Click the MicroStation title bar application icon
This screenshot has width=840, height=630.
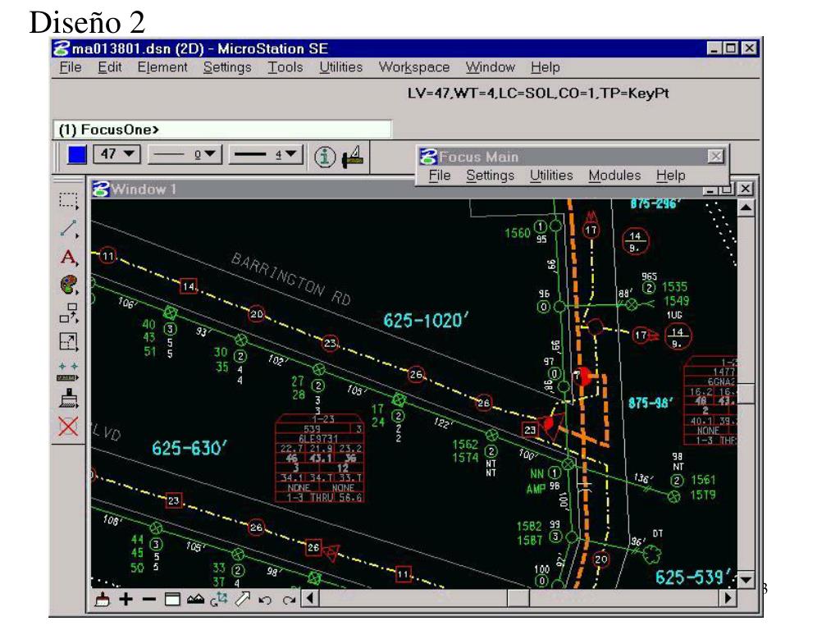(x=61, y=48)
